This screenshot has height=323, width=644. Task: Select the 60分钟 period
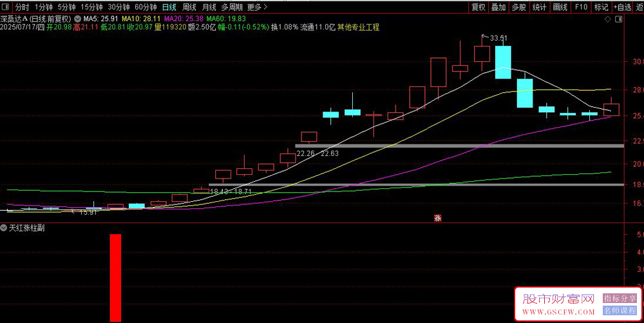point(146,7)
